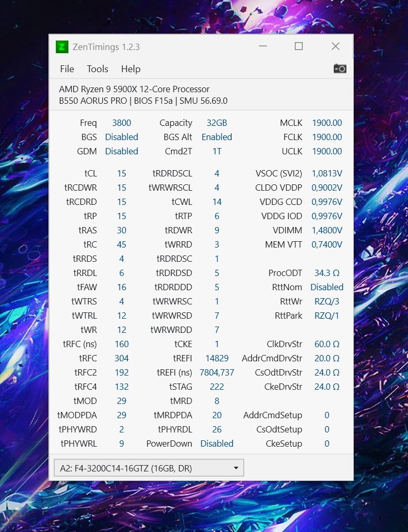
Task: Click the tWRWRSD value 7
Action: [x=217, y=316]
